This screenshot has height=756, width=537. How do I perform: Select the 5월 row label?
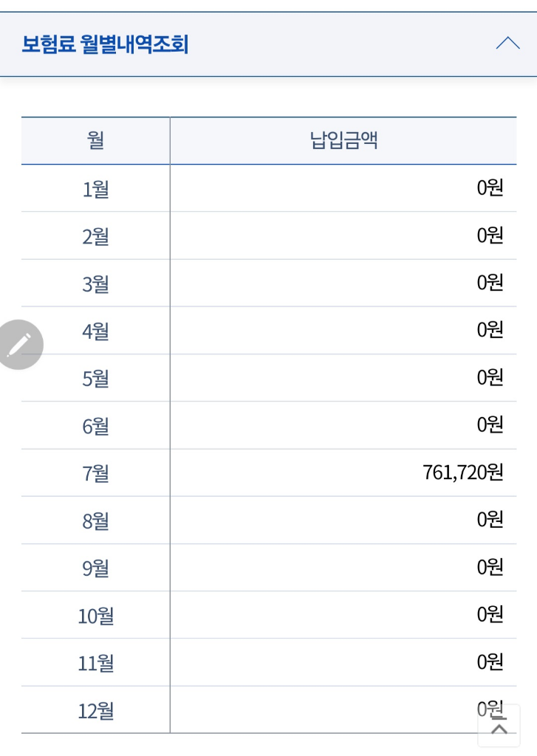coord(95,378)
